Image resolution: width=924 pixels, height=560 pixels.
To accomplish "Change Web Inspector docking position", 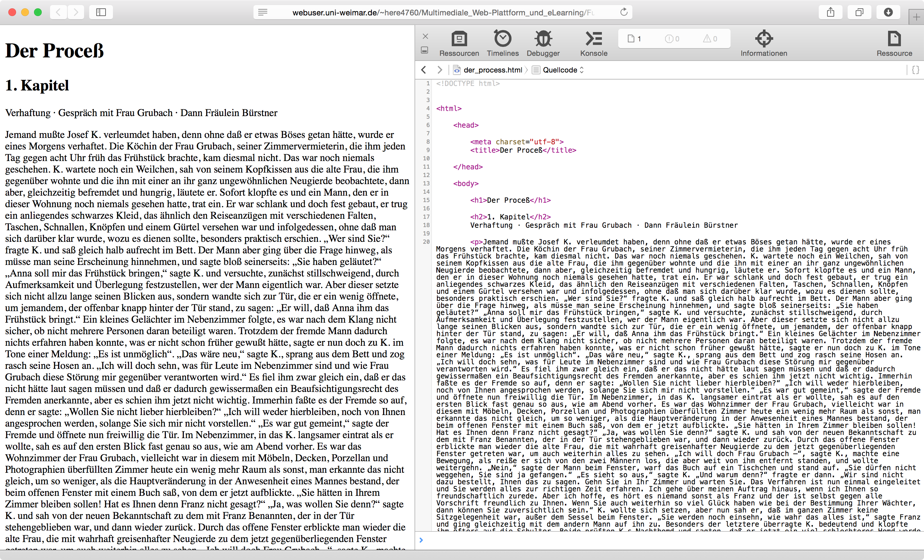I will pyautogui.click(x=424, y=50).
